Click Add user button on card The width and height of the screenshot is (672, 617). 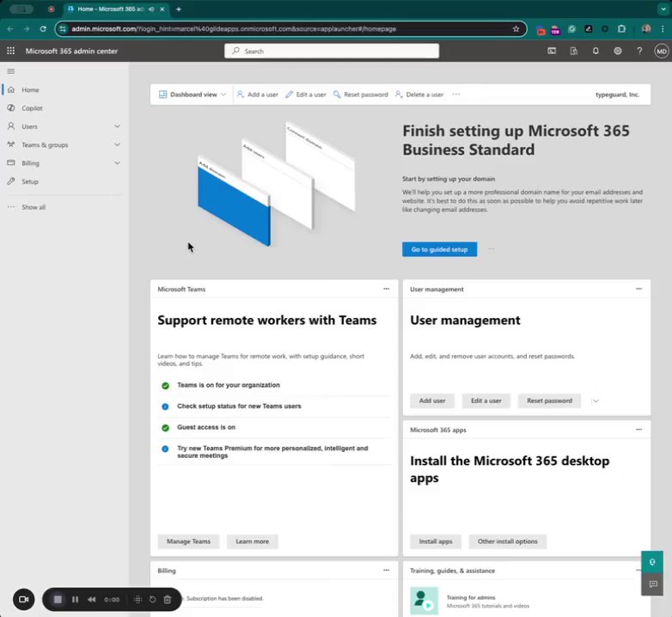(432, 400)
